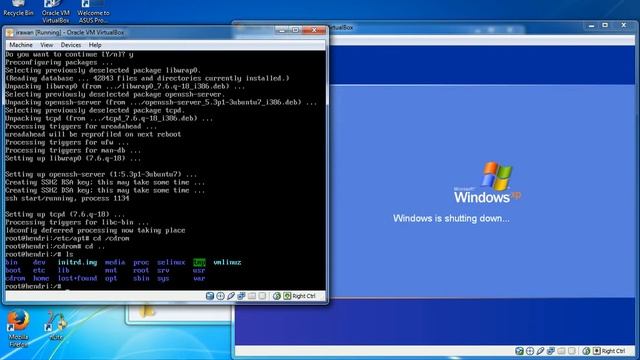
Task: Click the optical disc icon in Windows XP VM status bar
Action: pos(530,351)
